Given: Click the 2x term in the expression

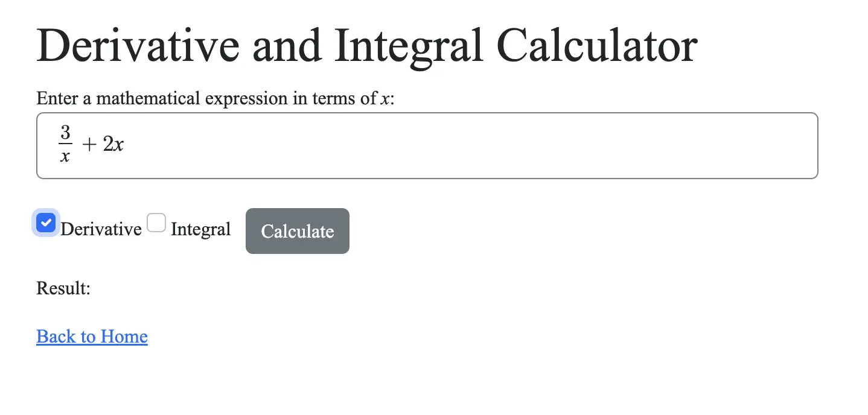Looking at the screenshot, I should coord(113,145).
